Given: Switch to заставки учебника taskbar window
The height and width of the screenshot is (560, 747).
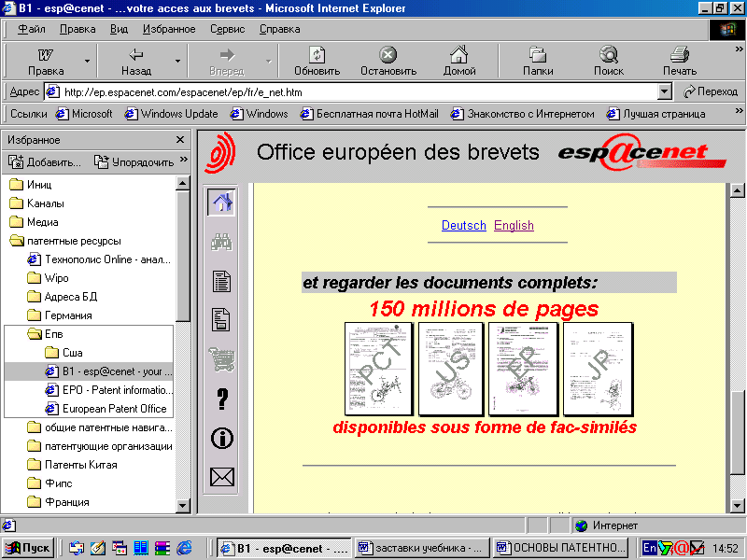Looking at the screenshot, I should 422,548.
